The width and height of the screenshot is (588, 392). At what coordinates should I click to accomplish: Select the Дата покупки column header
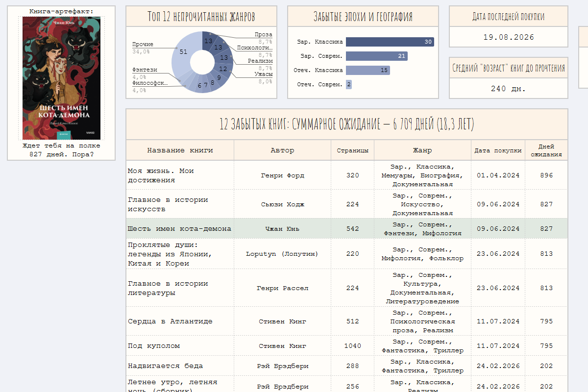[x=498, y=150]
